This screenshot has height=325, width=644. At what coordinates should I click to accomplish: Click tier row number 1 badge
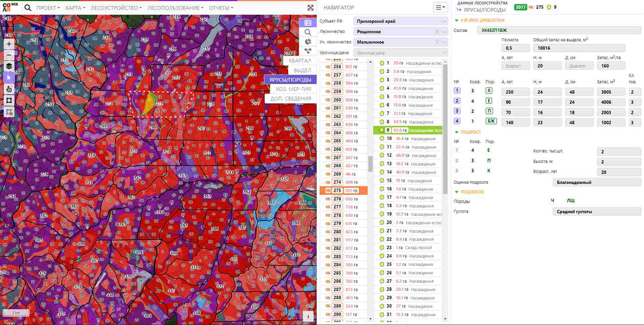coord(457,91)
